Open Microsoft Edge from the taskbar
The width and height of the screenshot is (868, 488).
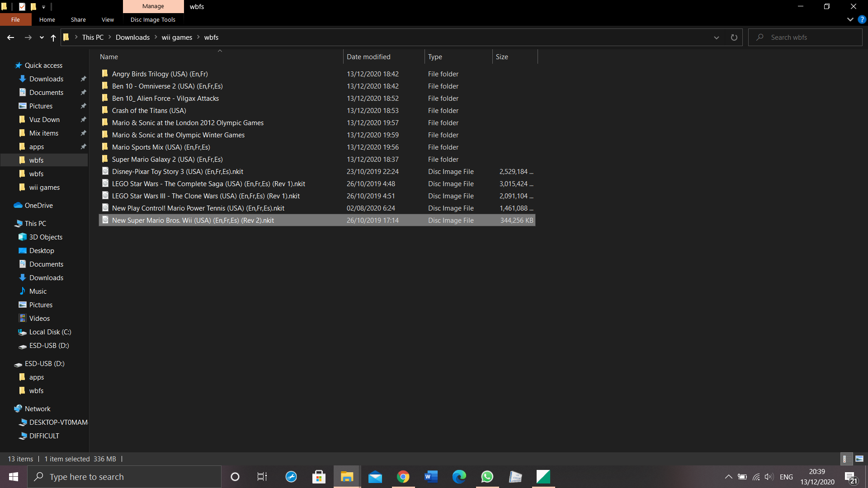[459, 477]
